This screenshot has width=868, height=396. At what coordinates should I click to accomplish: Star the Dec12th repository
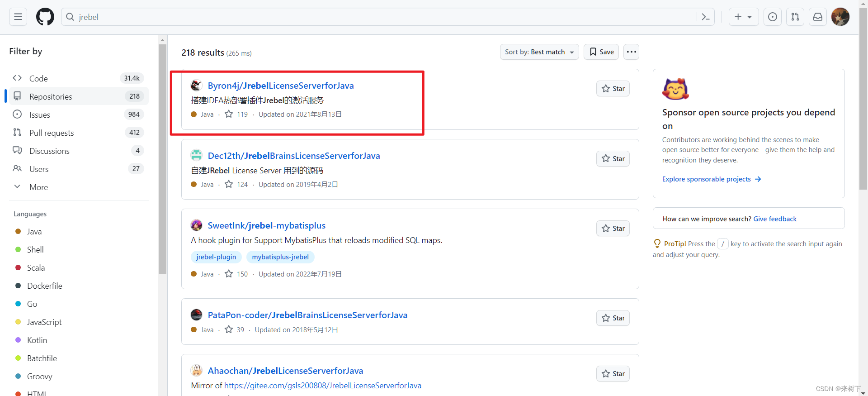click(613, 159)
